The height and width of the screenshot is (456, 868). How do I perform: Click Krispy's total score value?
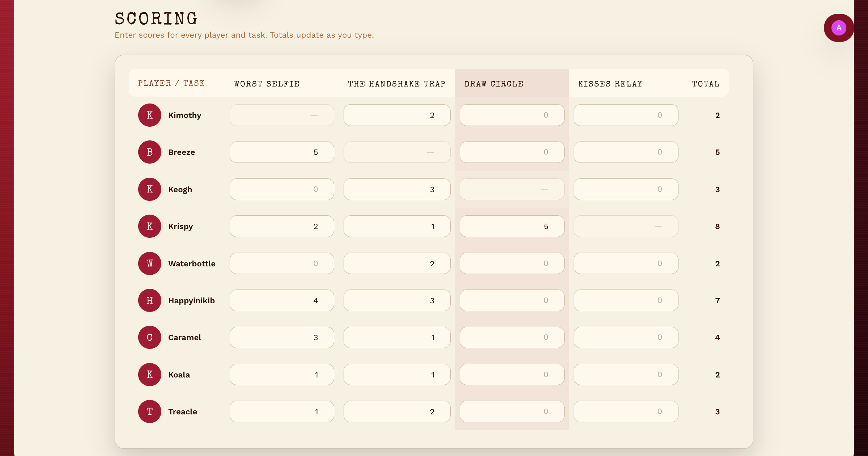point(717,226)
